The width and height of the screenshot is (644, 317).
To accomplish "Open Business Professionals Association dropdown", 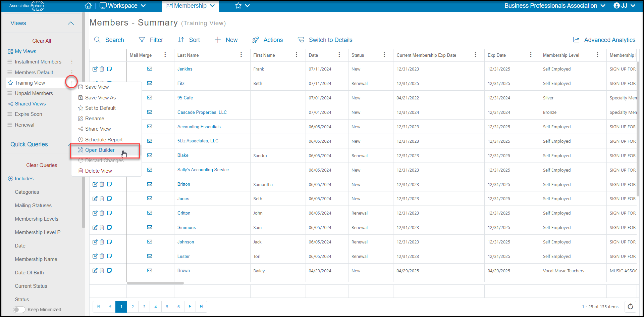I will point(555,6).
